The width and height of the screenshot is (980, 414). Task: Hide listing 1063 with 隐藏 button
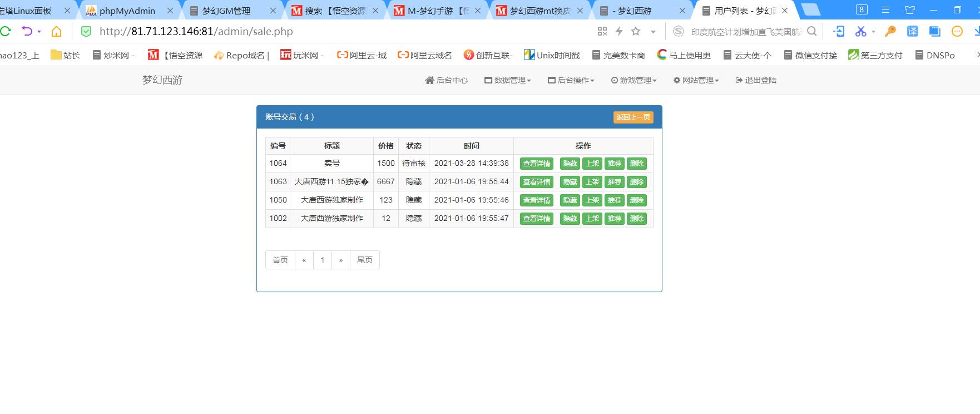(570, 182)
